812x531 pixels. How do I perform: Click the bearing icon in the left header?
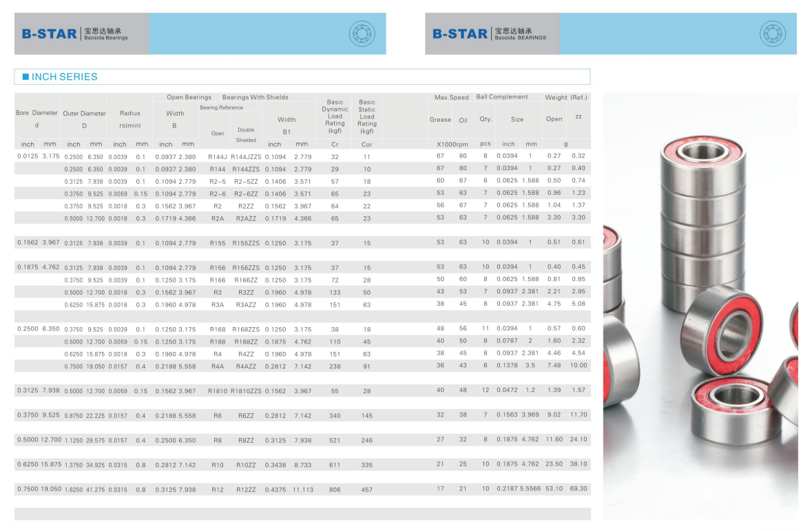coord(362,34)
